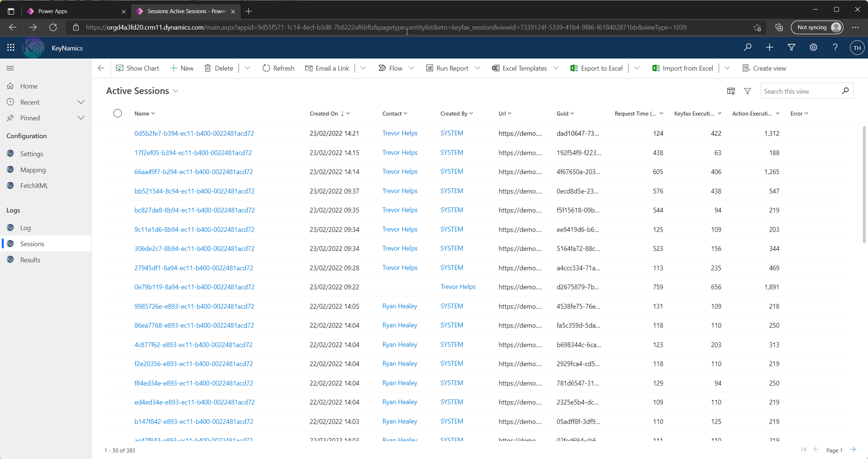The height and width of the screenshot is (459, 868).
Task: Open session 0d5b2fe7-b394 record link
Action: (x=194, y=133)
